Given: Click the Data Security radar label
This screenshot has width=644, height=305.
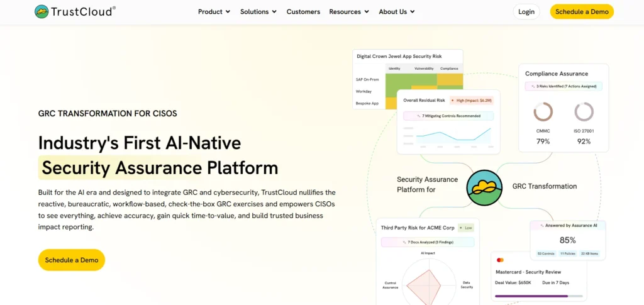Looking at the screenshot, I should point(467,285).
